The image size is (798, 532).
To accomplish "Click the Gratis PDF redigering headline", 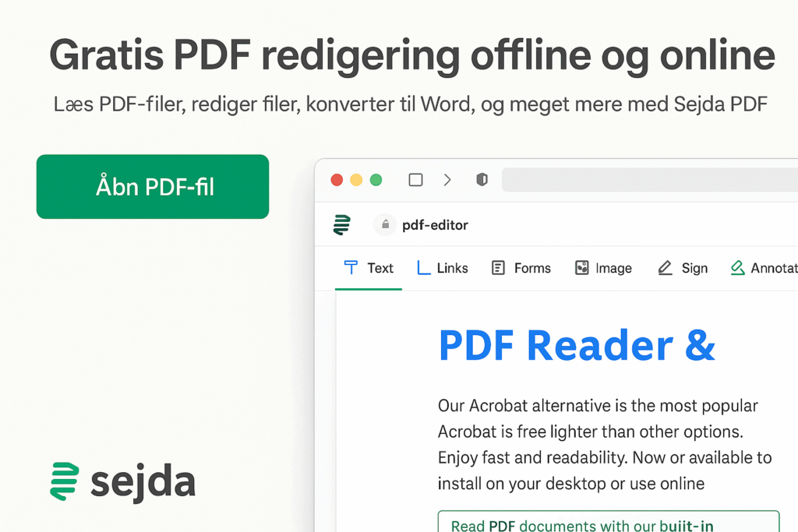I will click(x=412, y=55).
